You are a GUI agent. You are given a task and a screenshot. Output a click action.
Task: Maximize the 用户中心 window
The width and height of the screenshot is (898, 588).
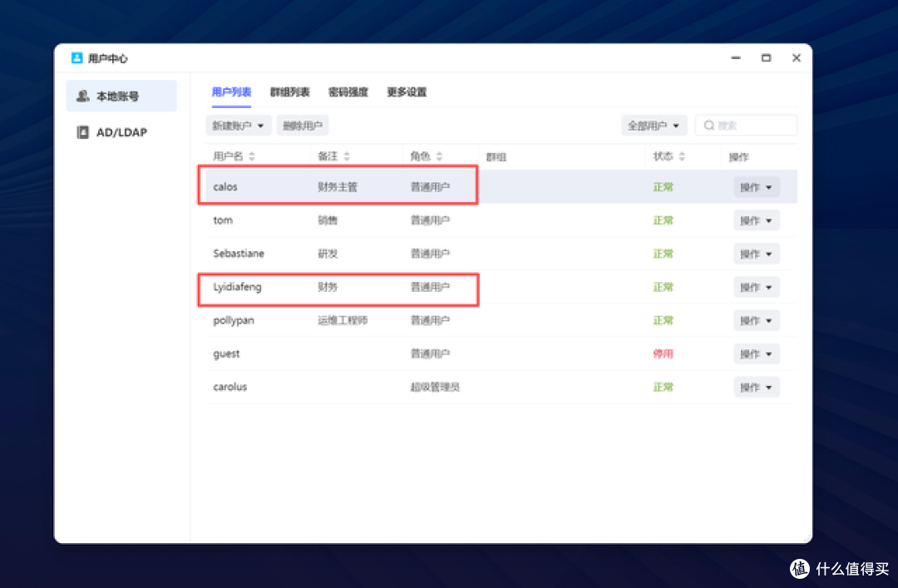(767, 58)
